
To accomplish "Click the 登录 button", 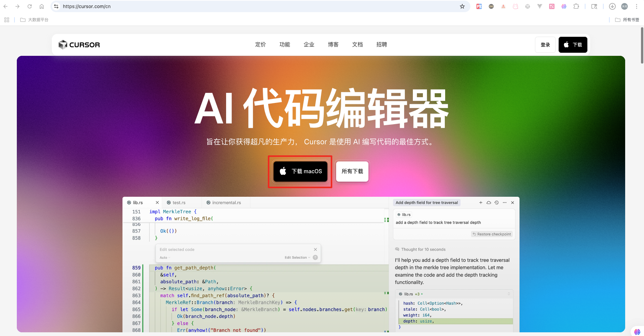I will (545, 45).
